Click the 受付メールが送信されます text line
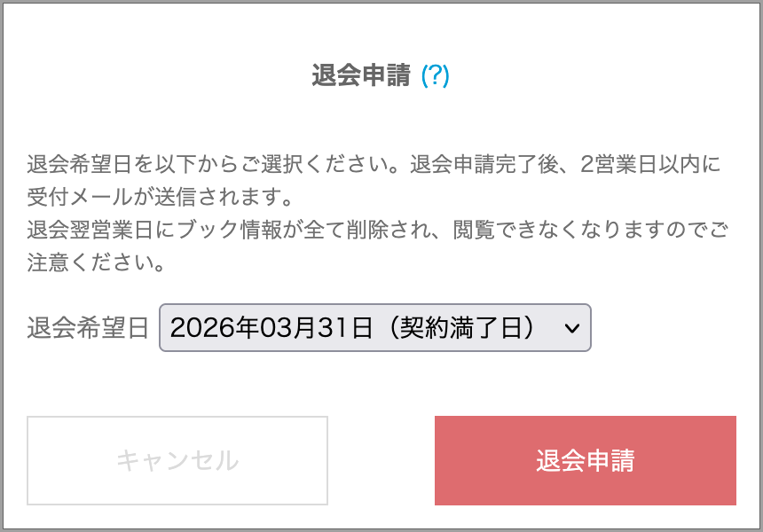This screenshot has width=763, height=532. pos(160,194)
